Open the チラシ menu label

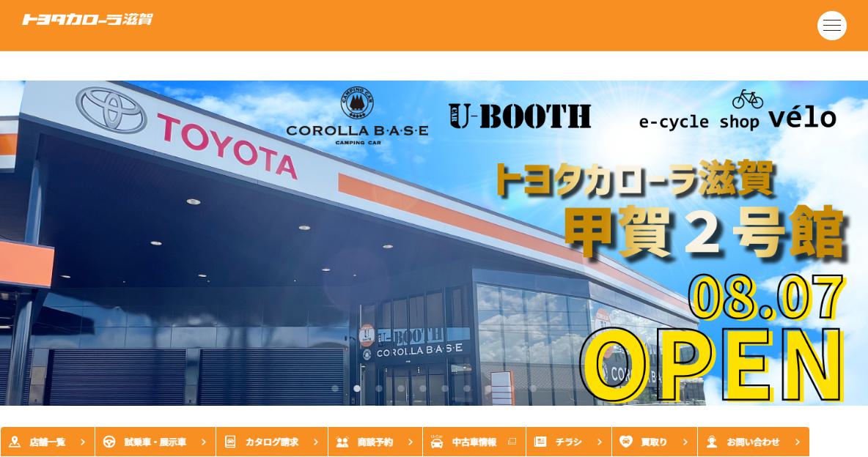tap(568, 442)
